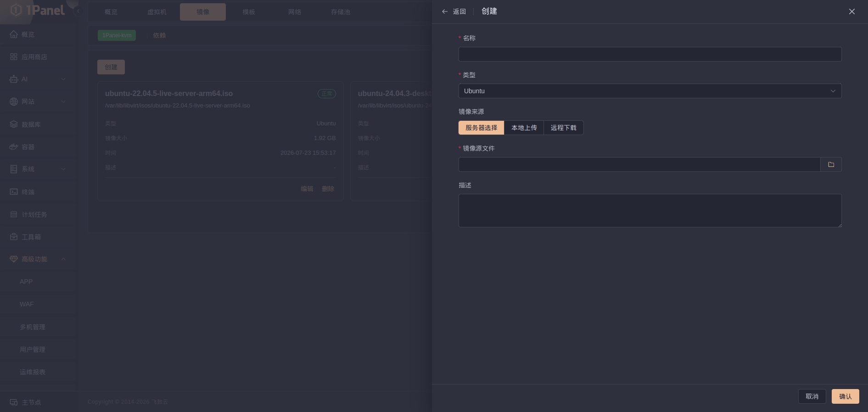
Task: Click the container docker icon for 容器
Action: [14, 147]
